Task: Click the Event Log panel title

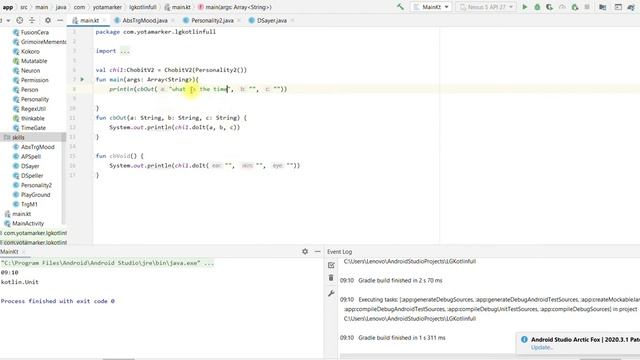Action: 339,252
